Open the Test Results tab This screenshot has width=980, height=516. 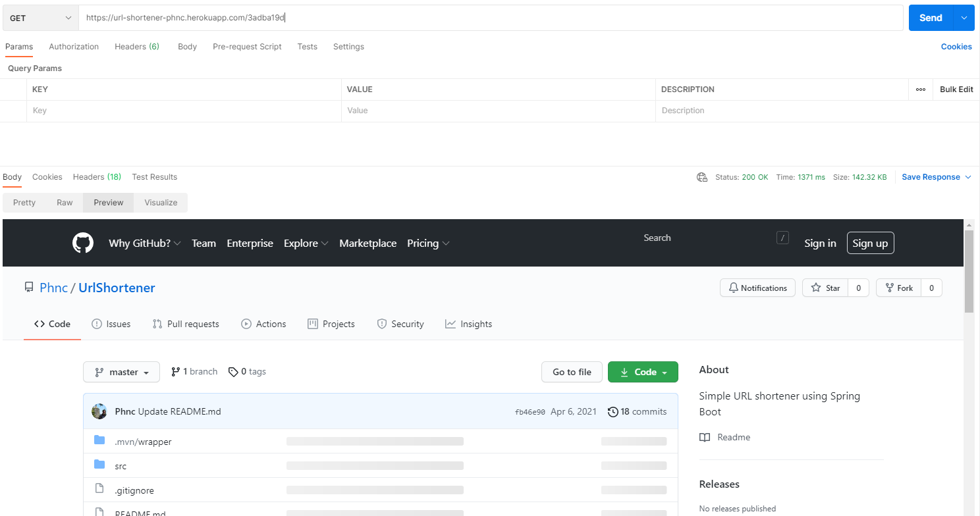154,177
